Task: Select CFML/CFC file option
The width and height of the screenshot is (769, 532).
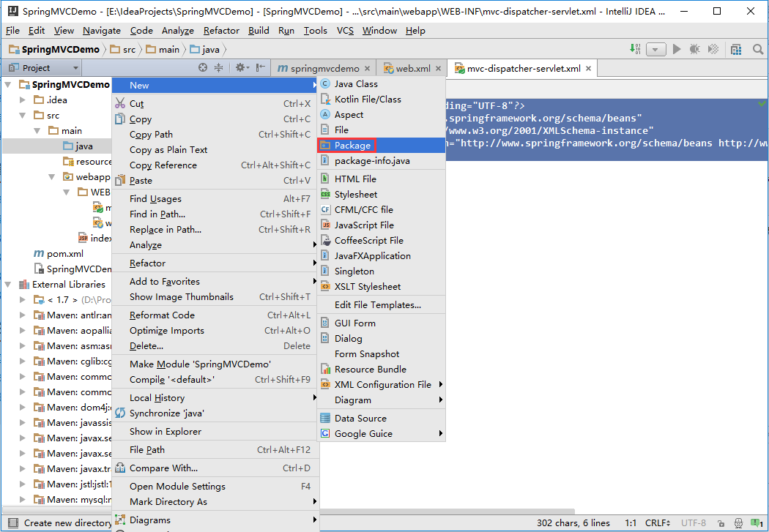Action: click(382, 209)
